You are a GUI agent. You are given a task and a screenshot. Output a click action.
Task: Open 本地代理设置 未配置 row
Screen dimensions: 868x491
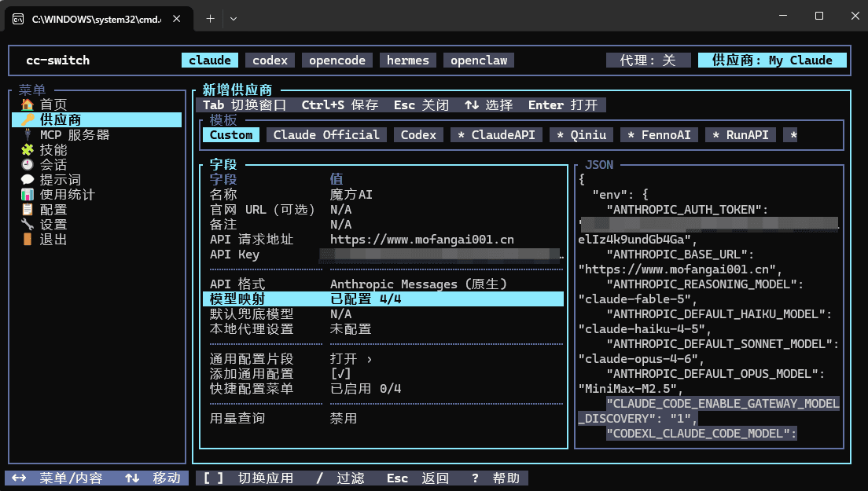384,329
